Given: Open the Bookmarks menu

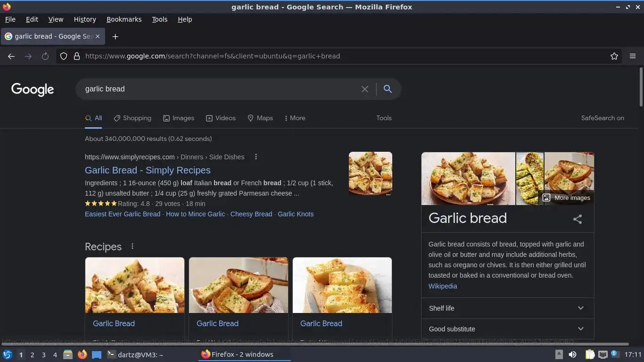Looking at the screenshot, I should tap(124, 19).
